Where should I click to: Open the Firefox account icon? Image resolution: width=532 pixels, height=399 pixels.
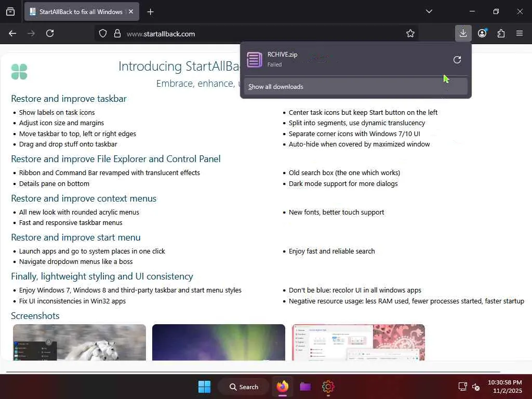[x=482, y=33]
